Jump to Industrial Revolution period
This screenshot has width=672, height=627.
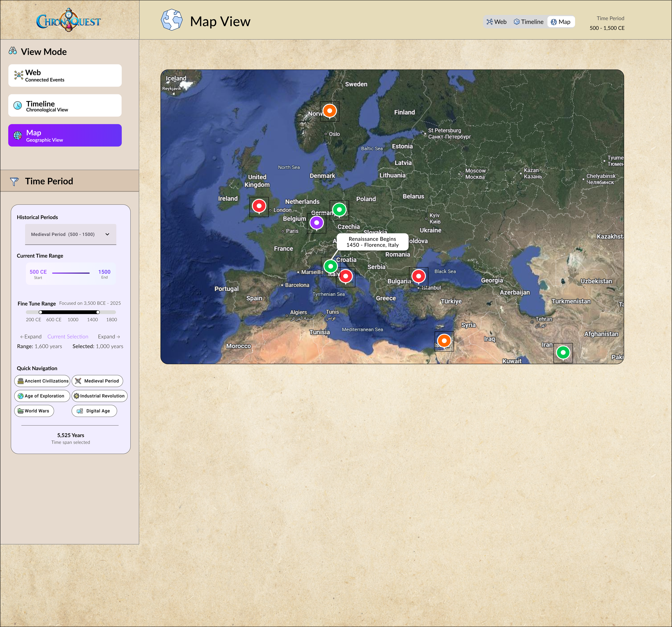[99, 396]
